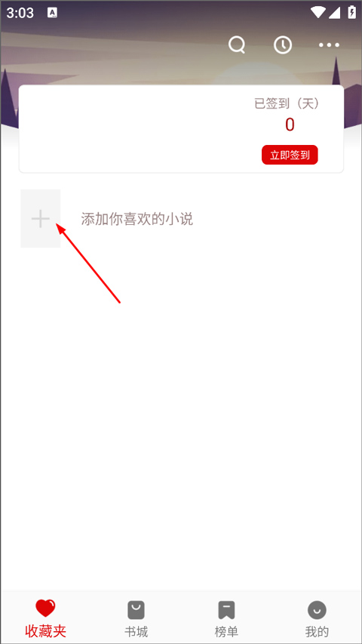Tap the keyboard indicator in status bar

coord(52,13)
